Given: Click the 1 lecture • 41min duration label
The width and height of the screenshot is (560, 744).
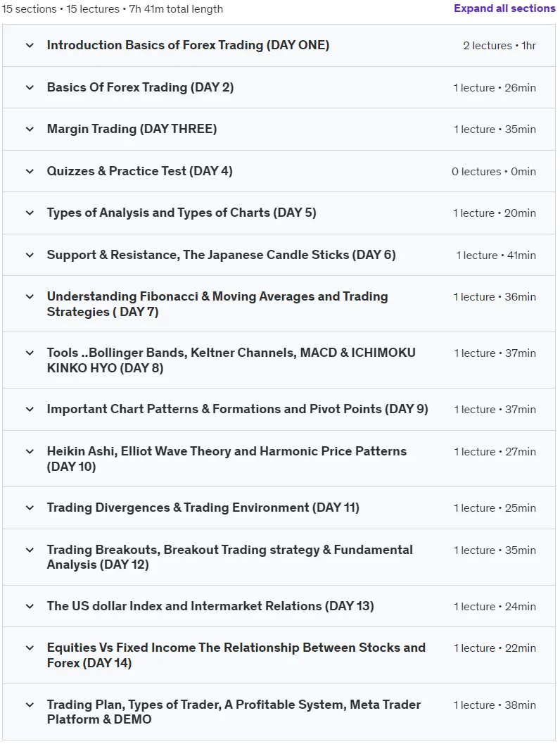Looking at the screenshot, I should click(x=496, y=256).
